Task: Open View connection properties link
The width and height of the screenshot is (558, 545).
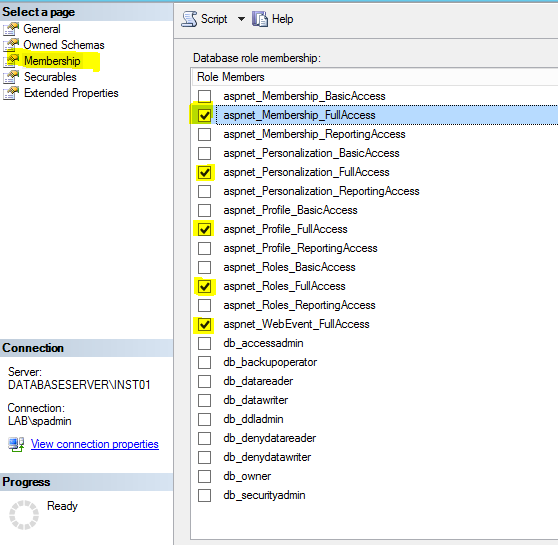Action: pos(95,444)
